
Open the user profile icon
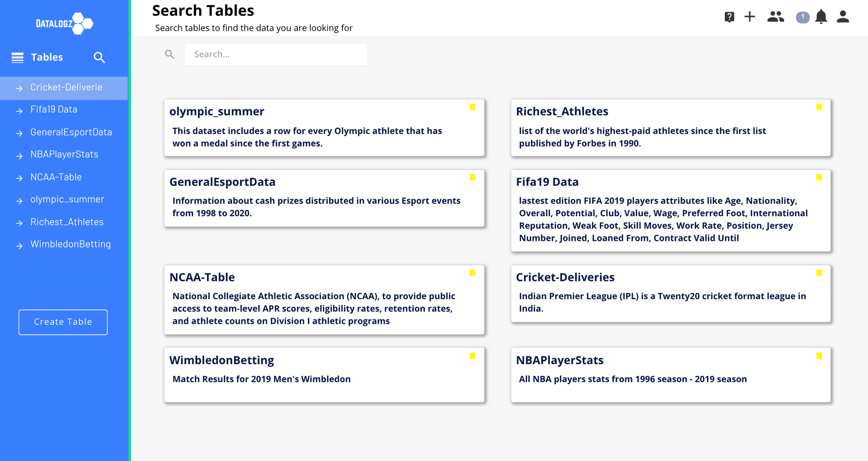point(843,16)
